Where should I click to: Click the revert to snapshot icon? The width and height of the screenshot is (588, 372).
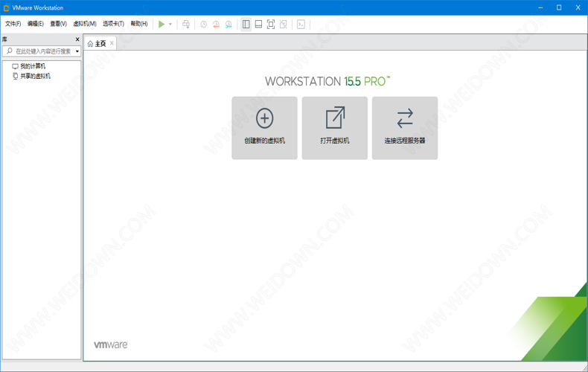click(216, 24)
